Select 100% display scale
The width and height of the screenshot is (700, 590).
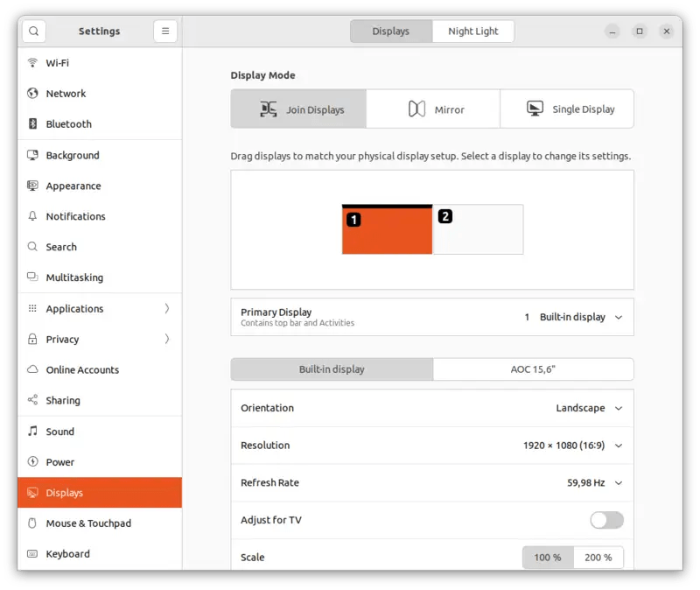pos(548,557)
